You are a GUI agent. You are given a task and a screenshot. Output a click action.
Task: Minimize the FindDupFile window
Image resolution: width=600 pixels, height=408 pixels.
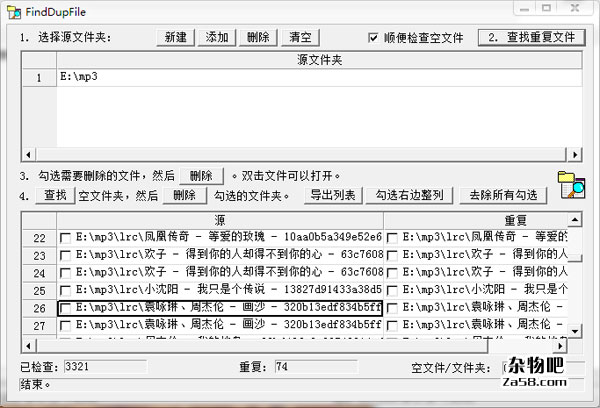click(524, 8)
